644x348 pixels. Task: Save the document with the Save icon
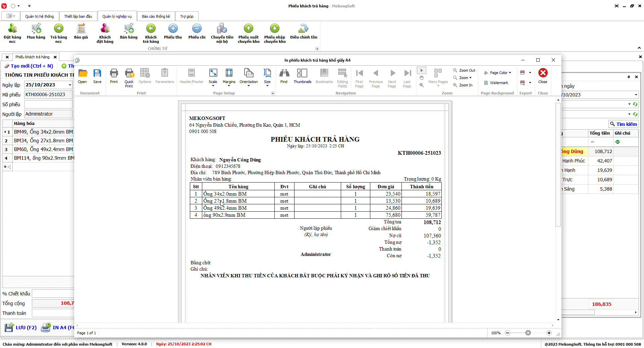(97, 76)
